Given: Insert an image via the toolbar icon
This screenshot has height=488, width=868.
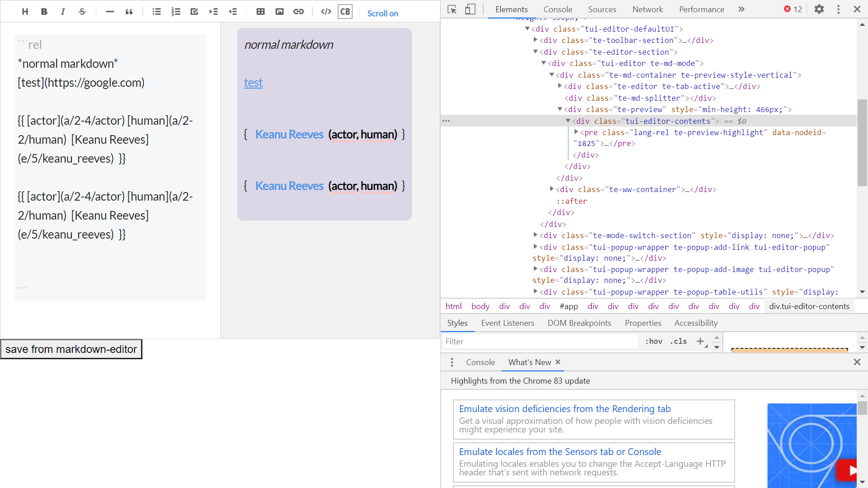Looking at the screenshot, I should click(x=279, y=11).
